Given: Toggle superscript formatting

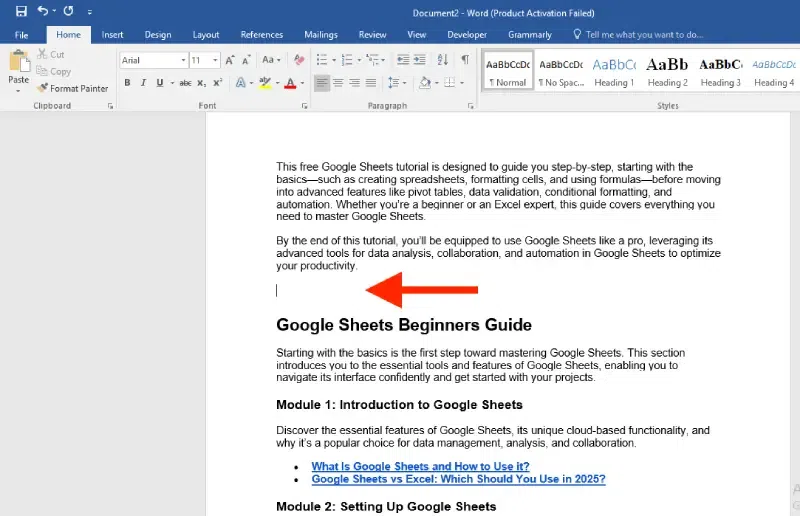Looking at the screenshot, I should point(218,83).
